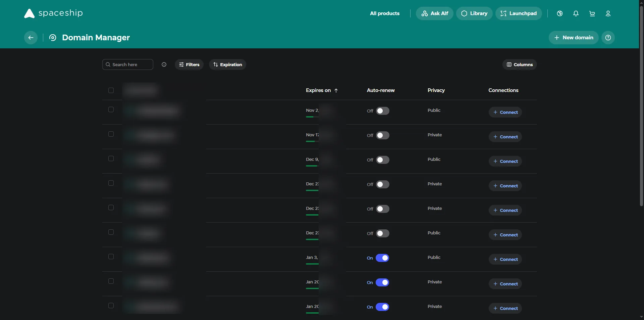Open the Filters panel
Image resolution: width=644 pixels, height=320 pixels.
(189, 64)
